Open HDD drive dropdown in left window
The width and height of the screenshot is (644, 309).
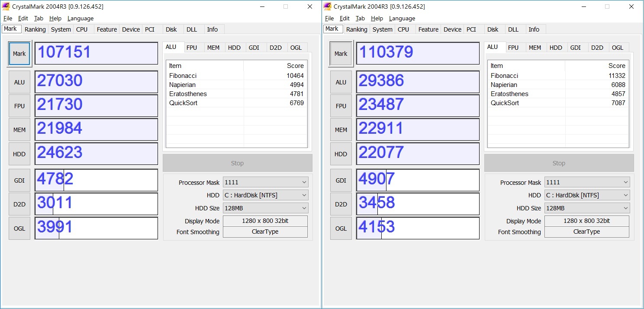pyautogui.click(x=265, y=195)
